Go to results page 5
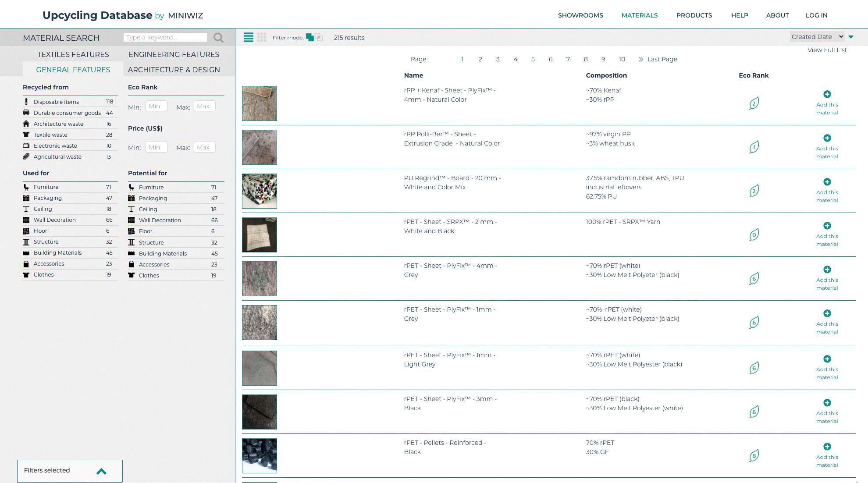The image size is (868, 483). pos(533,59)
